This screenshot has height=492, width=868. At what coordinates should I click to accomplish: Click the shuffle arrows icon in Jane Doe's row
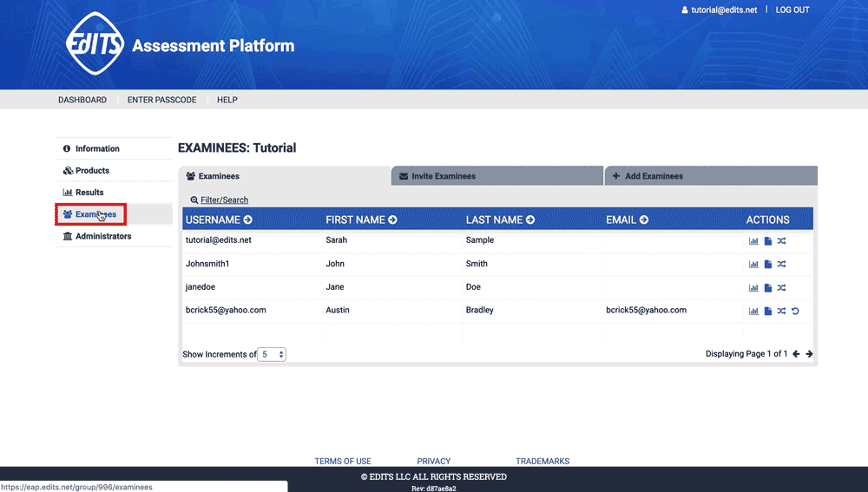[781, 288]
